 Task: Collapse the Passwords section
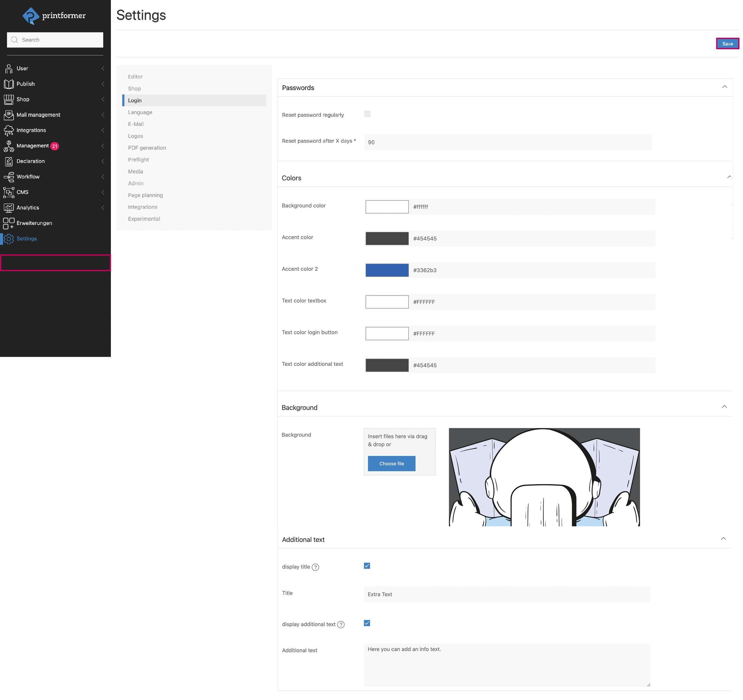724,87
